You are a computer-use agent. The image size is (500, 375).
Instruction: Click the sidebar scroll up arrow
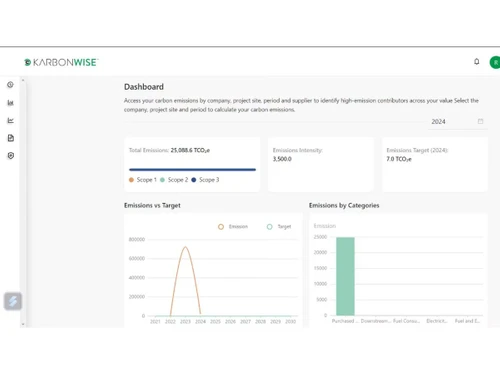pos(23,80)
